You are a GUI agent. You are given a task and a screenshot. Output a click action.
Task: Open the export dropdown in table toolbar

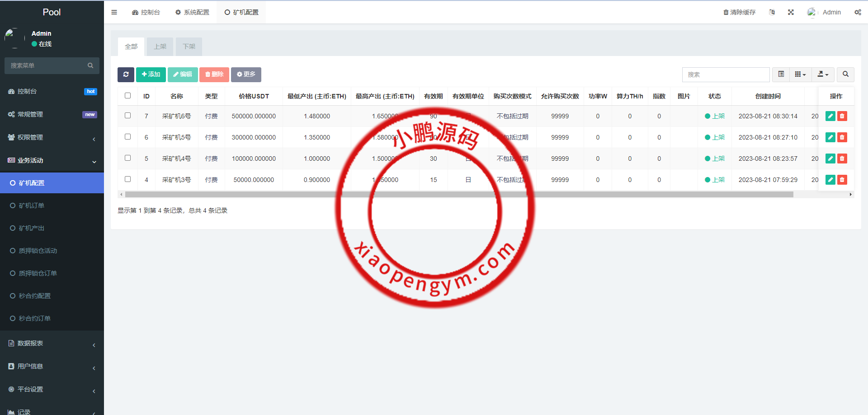[x=823, y=75]
